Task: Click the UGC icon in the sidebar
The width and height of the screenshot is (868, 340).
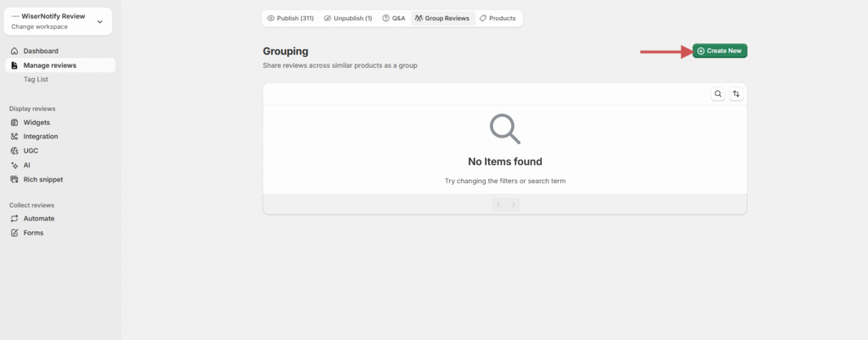Action: (x=14, y=151)
